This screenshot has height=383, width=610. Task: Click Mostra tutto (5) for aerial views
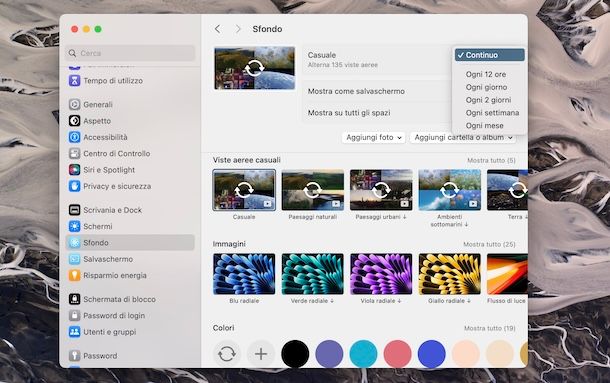pyautogui.click(x=491, y=160)
